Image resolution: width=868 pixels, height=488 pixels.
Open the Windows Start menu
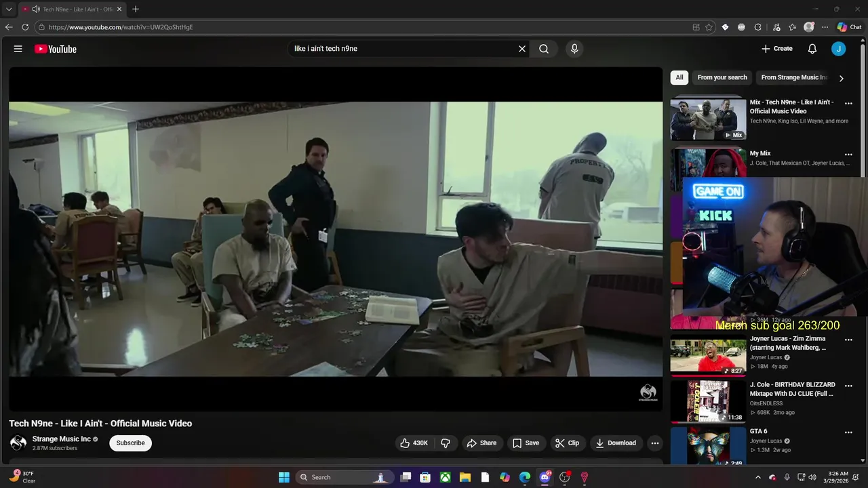[284, 477]
